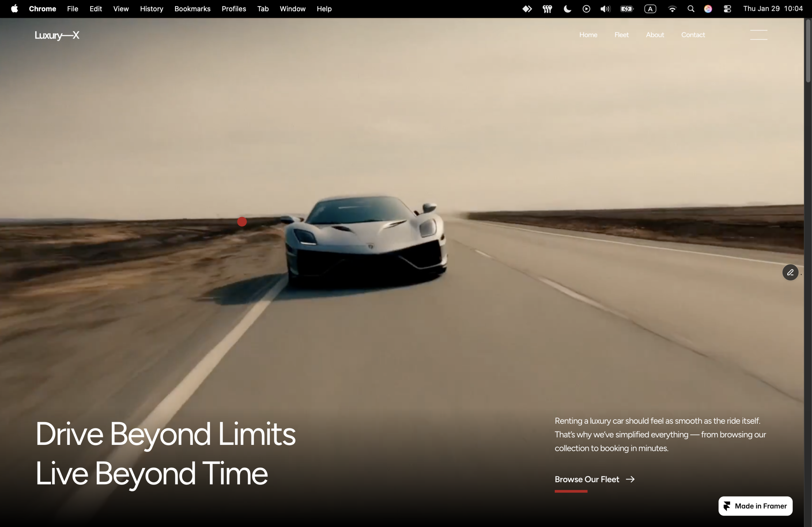Click the page vertical scrollbar thumb

pos(808,51)
